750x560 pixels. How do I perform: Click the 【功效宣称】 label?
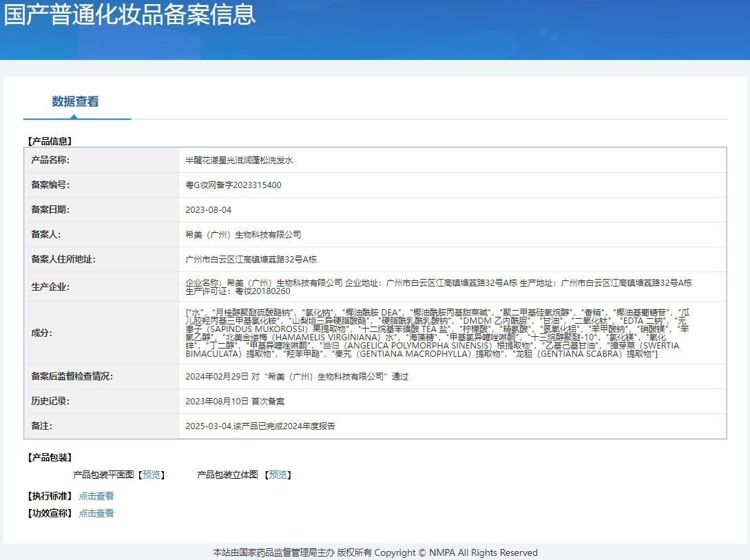50,513
